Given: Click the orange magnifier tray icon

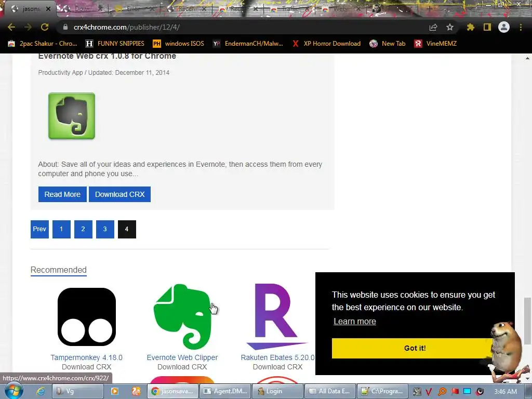Looking at the screenshot, I should click(442, 392).
